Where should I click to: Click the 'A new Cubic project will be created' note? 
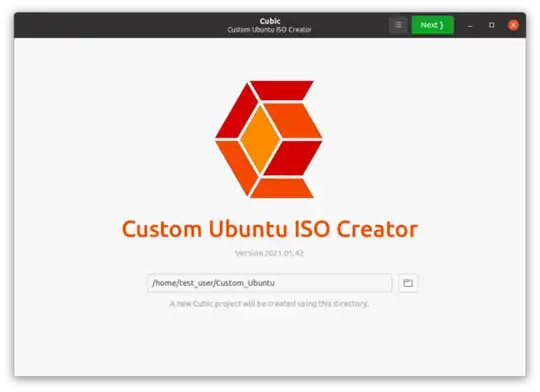tap(269, 303)
